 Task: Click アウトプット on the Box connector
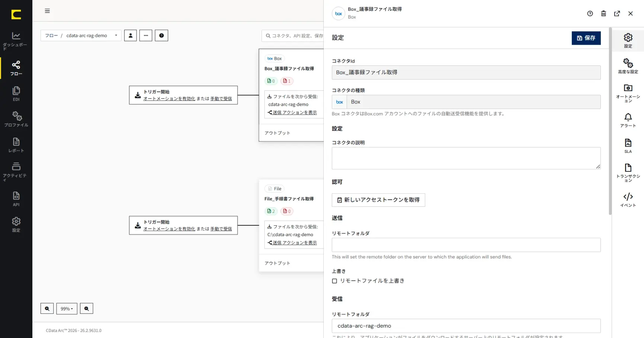point(277,133)
